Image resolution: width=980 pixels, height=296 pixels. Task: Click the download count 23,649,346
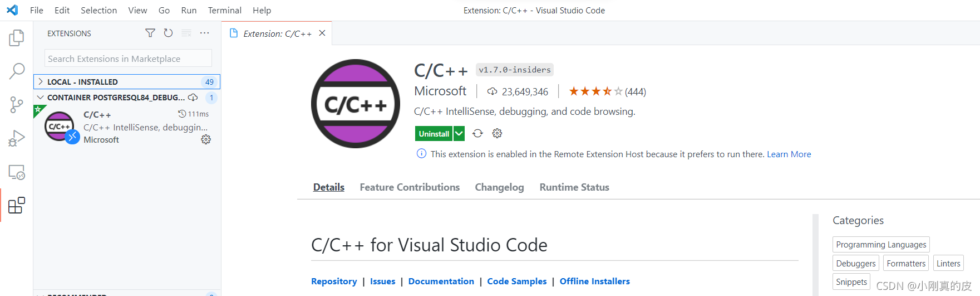525,92
